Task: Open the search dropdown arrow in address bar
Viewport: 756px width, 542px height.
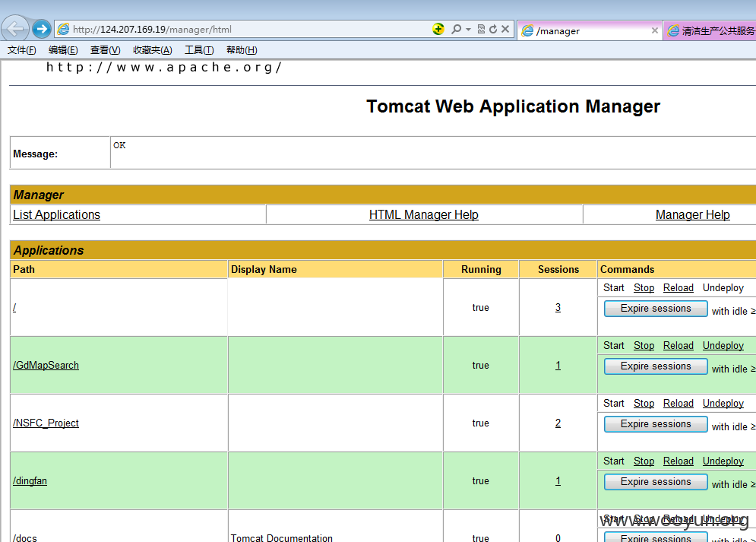Action: 468,30
